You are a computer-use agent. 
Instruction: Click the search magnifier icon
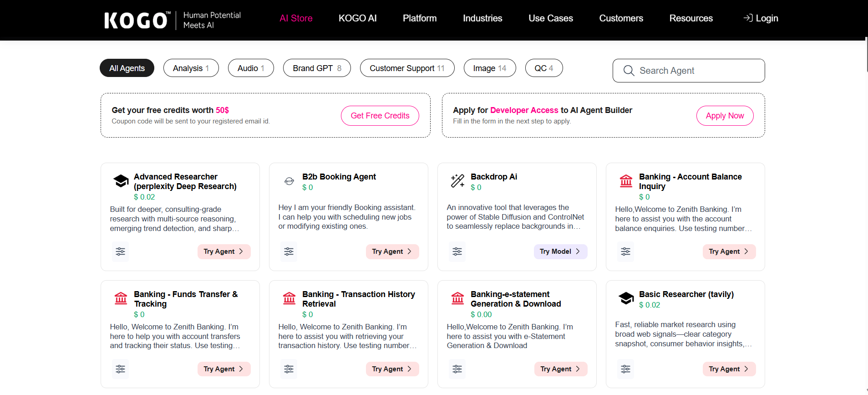pyautogui.click(x=629, y=71)
